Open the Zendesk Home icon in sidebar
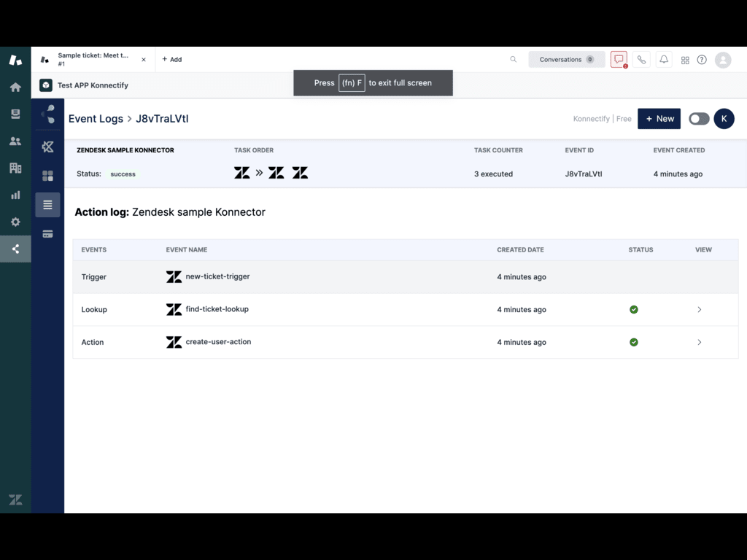Viewport: 747px width, 560px height. tap(15, 87)
